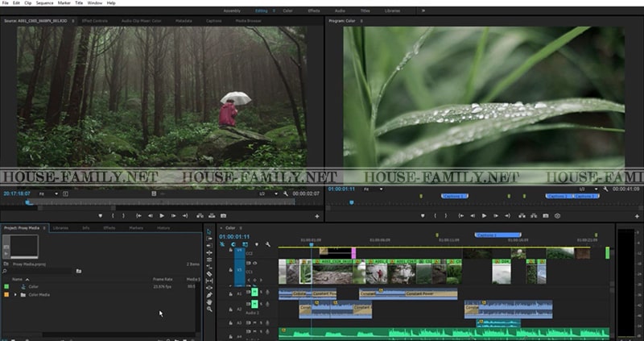Open Project panel menu beside Proxy Media

point(44,228)
